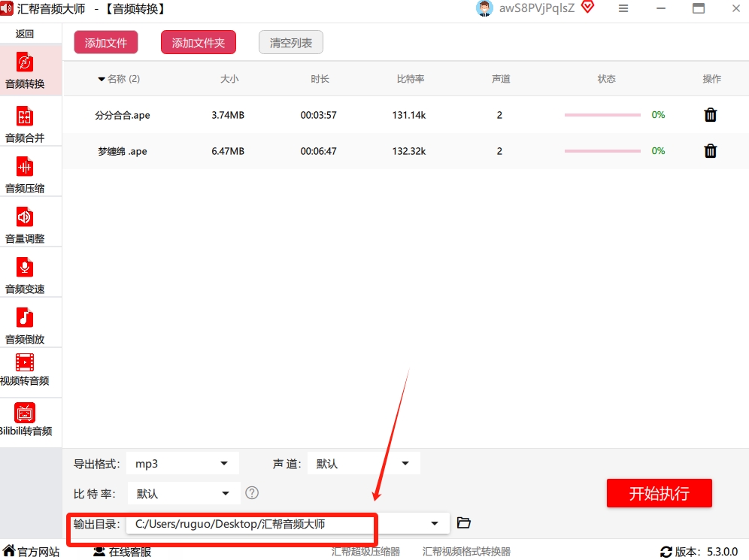Viewport: 749px width, 560px height.
Task: Open the 音频变速 sidebar tool
Action: [25, 275]
